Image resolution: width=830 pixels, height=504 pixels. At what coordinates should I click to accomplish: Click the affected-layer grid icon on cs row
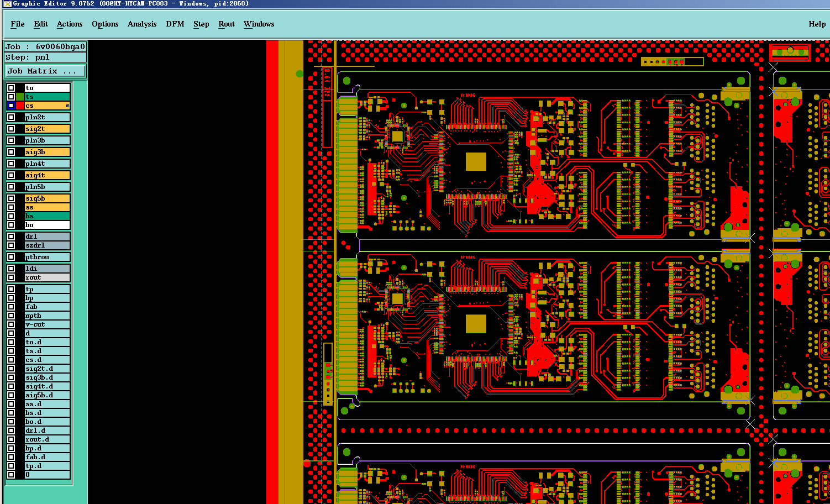[x=67, y=106]
